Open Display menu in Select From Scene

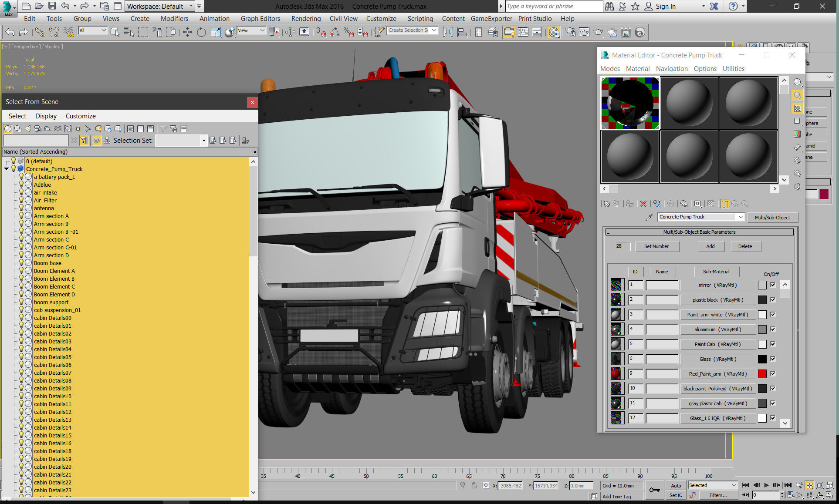(46, 116)
